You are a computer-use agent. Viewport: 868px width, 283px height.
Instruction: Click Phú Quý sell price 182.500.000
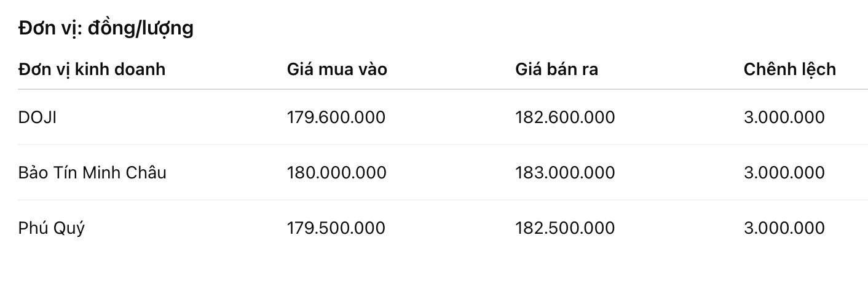(564, 228)
